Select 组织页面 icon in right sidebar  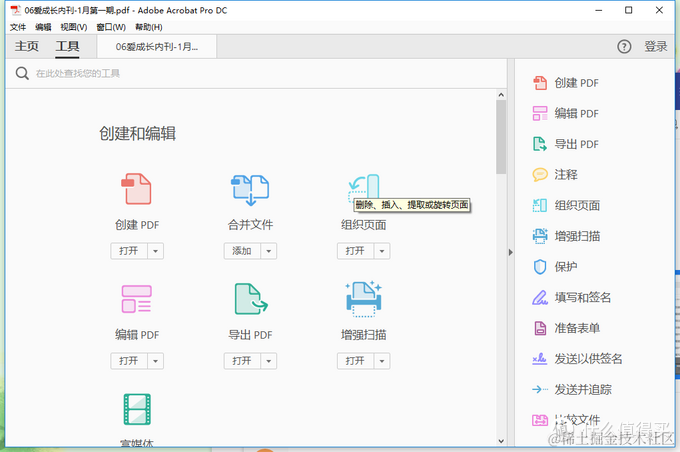pyautogui.click(x=540, y=206)
